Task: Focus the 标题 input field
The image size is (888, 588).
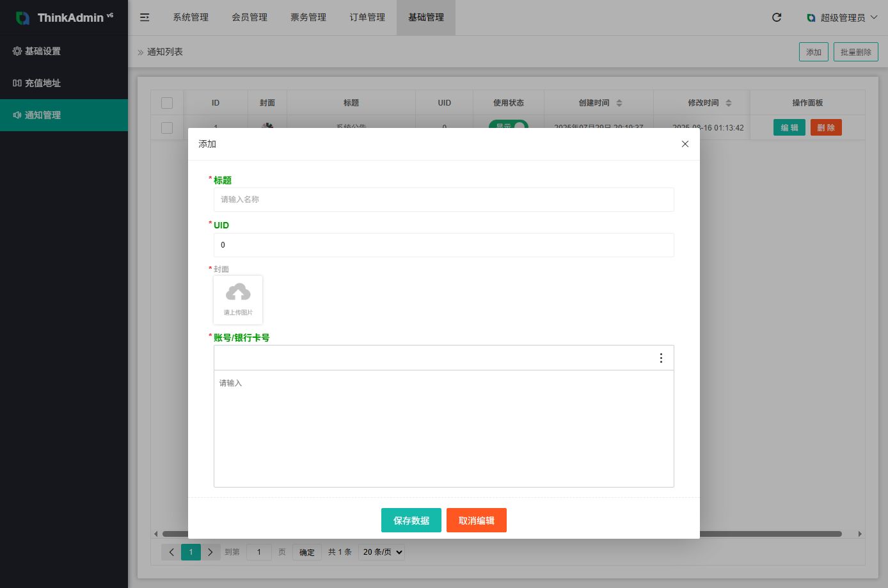Action: (x=444, y=200)
